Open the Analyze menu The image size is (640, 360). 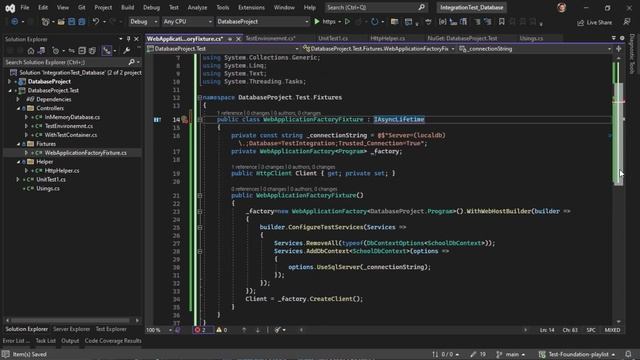pos(197,7)
